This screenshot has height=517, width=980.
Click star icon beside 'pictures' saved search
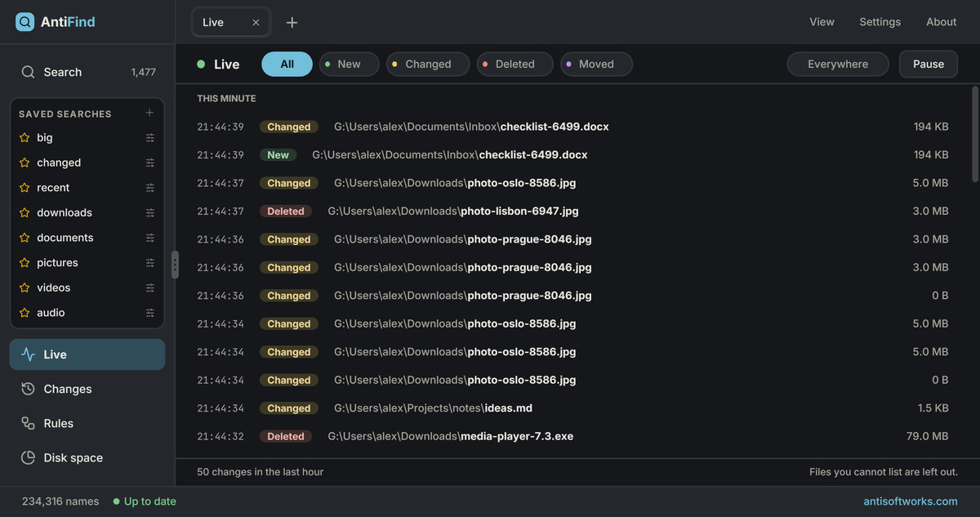pyautogui.click(x=24, y=263)
